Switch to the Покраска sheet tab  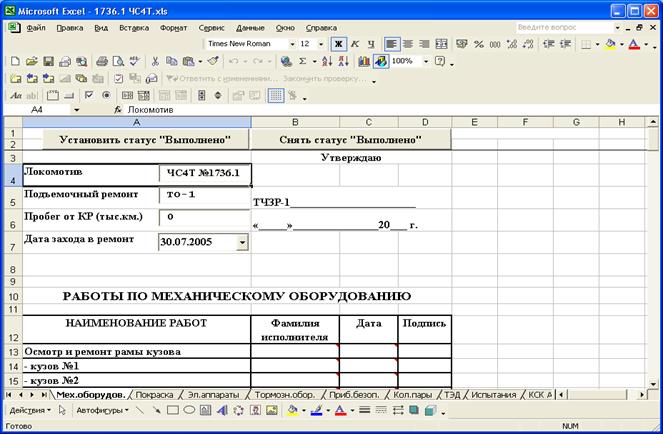pyautogui.click(x=154, y=395)
